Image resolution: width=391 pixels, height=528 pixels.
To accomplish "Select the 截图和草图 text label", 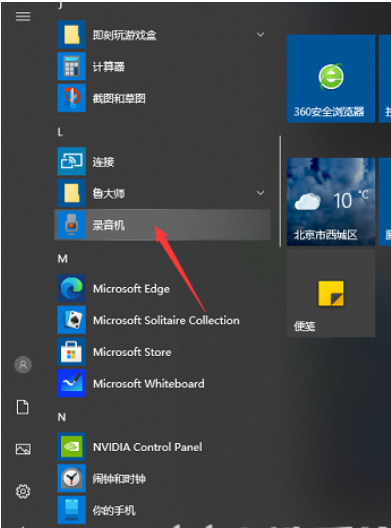I will (x=119, y=98).
